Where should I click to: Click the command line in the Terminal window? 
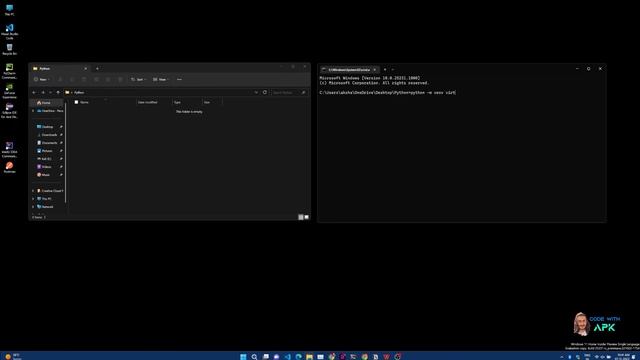pos(387,93)
